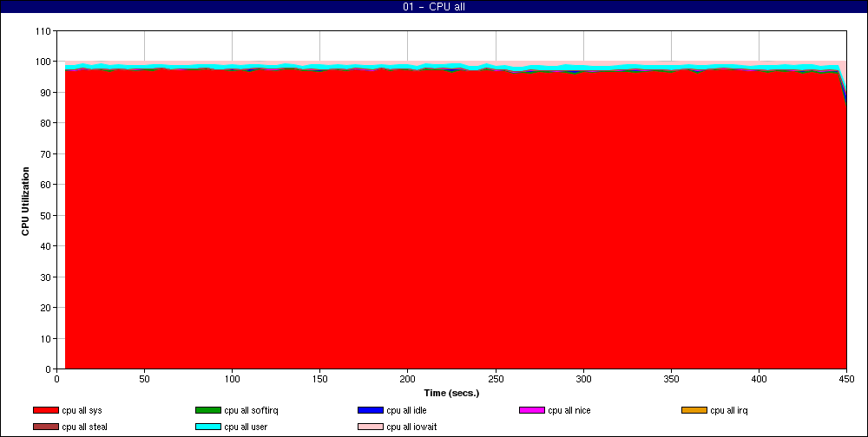Click the 350 tick on the time axis
This screenshot has width=868, height=437.
[x=672, y=379]
